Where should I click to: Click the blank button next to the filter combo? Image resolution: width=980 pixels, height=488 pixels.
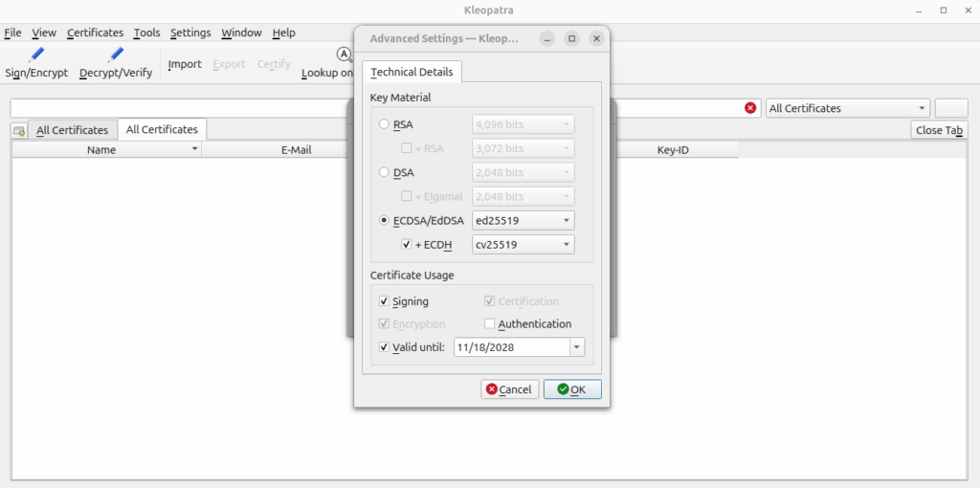tap(951, 108)
